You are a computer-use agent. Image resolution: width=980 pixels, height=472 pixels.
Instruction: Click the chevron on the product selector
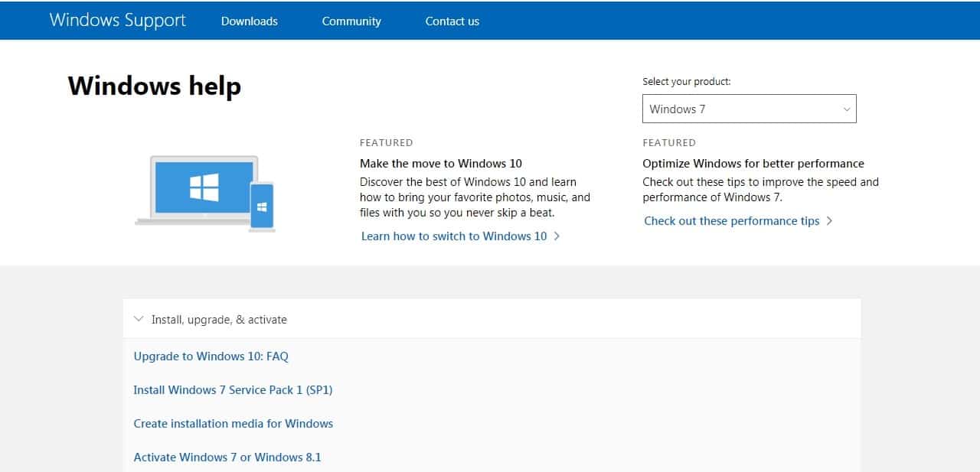click(x=847, y=109)
